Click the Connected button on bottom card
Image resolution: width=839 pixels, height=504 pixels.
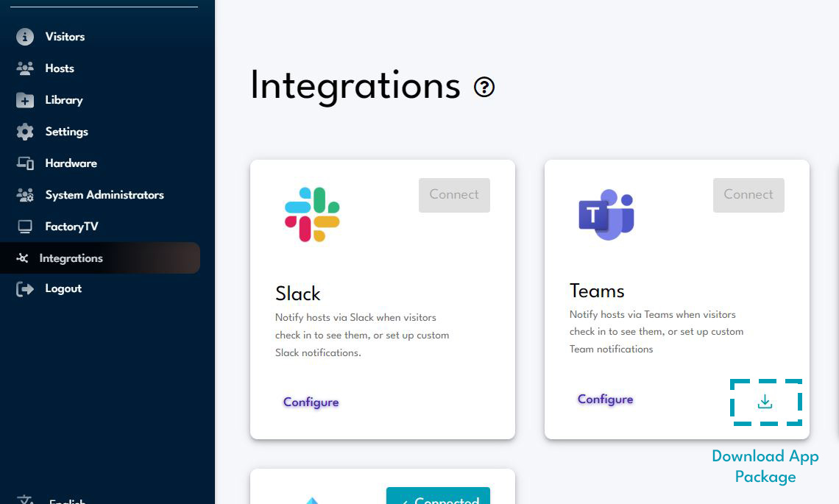coord(438,497)
